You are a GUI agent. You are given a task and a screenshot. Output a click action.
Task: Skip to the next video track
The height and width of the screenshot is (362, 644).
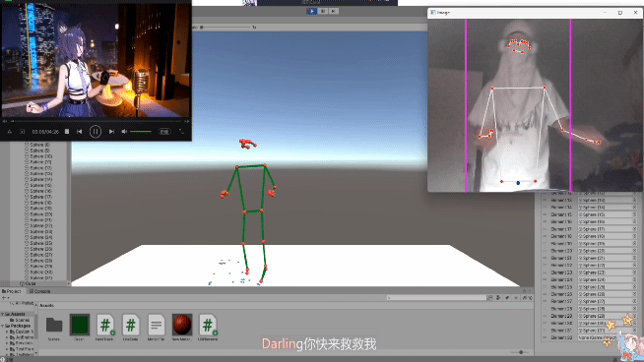click(x=111, y=132)
